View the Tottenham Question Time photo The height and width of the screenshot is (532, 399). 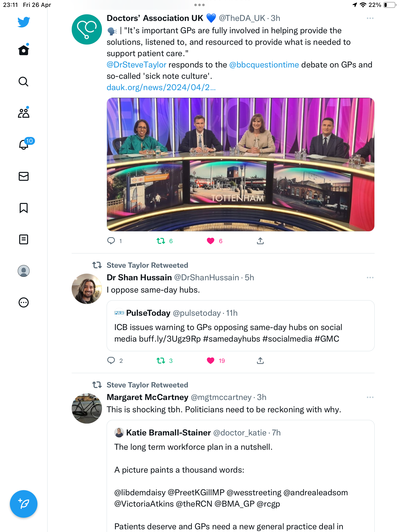[241, 165]
